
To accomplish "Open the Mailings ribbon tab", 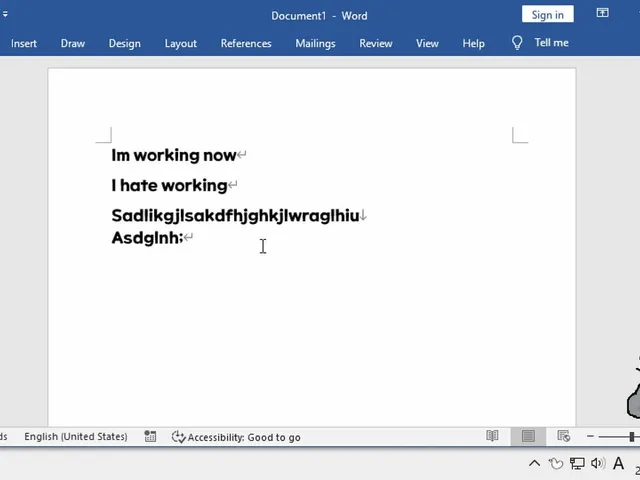I will point(315,43).
